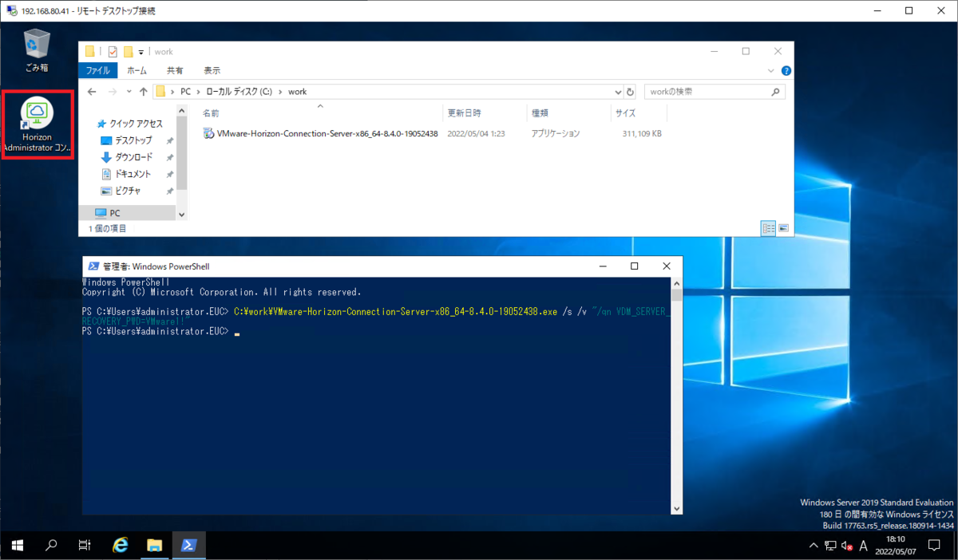The height and width of the screenshot is (560, 958).
Task: Show hidden tray icons chevron
Action: click(814, 546)
